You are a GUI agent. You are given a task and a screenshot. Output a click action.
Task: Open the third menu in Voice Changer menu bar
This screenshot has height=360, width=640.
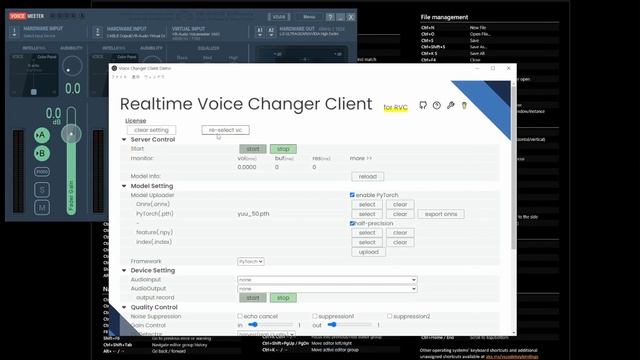[155, 77]
